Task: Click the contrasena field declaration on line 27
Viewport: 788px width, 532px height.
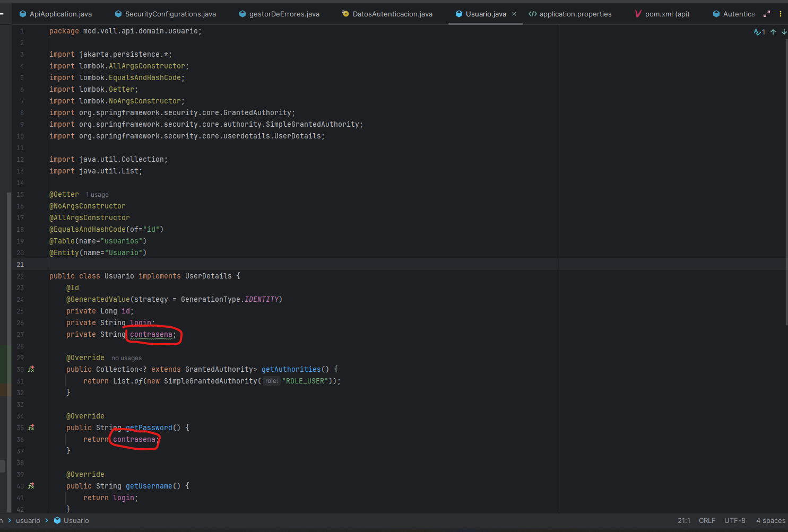Action: tap(151, 334)
